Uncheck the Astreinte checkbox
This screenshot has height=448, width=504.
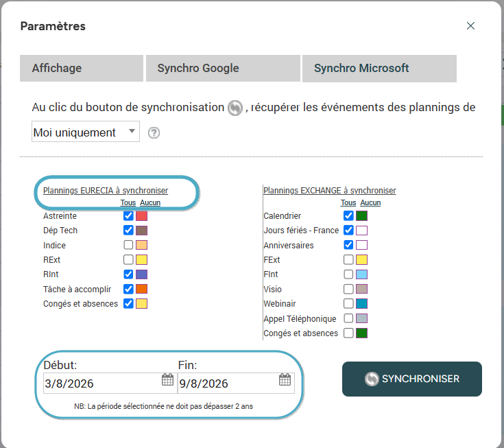[x=128, y=215]
